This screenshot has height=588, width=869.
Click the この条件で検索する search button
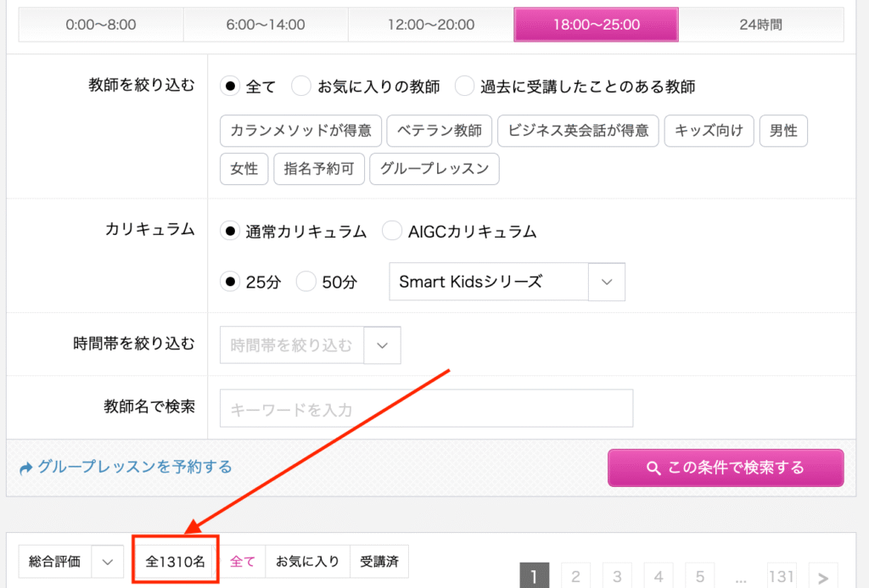click(726, 468)
